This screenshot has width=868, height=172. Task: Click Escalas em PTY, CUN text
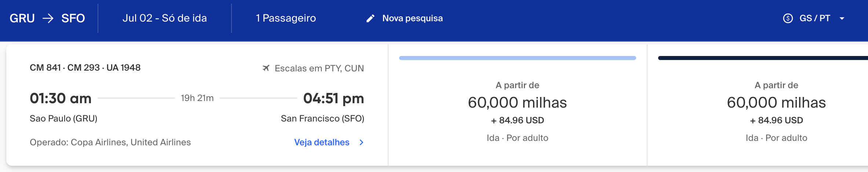[319, 68]
